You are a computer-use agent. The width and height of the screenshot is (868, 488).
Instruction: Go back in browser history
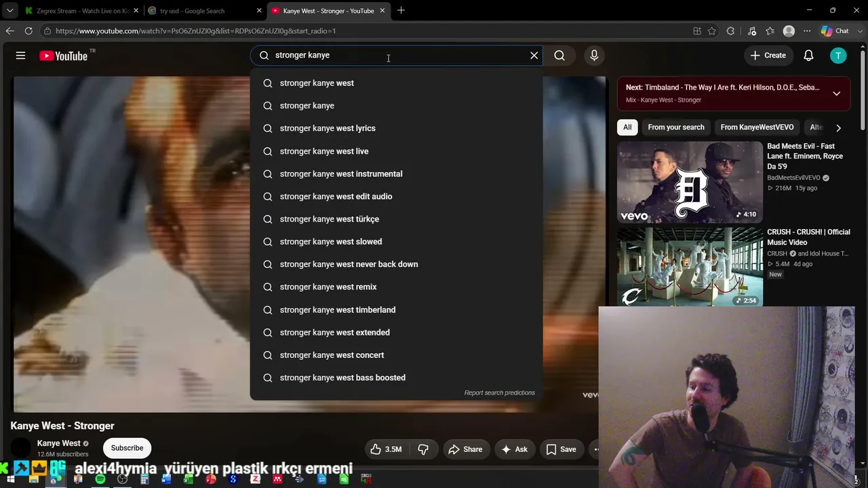[x=9, y=31]
